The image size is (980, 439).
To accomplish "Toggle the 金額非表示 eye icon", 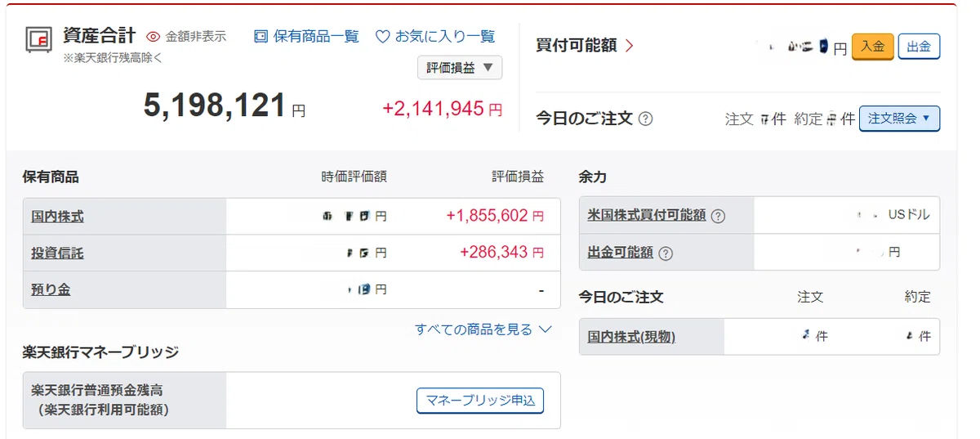I will pos(154,37).
